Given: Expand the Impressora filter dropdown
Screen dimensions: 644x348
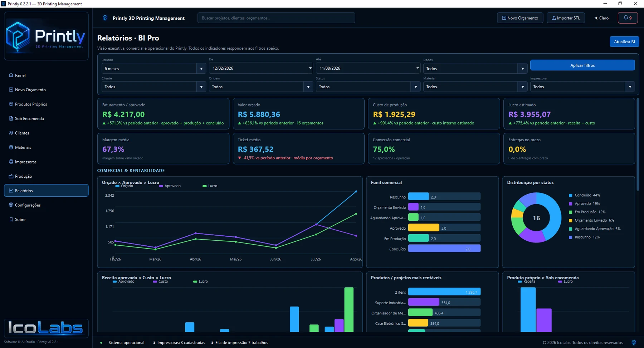Looking at the screenshot, I should [582, 87].
